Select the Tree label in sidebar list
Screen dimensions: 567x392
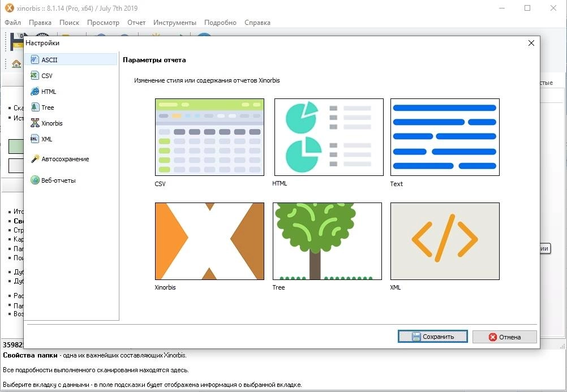click(x=48, y=107)
